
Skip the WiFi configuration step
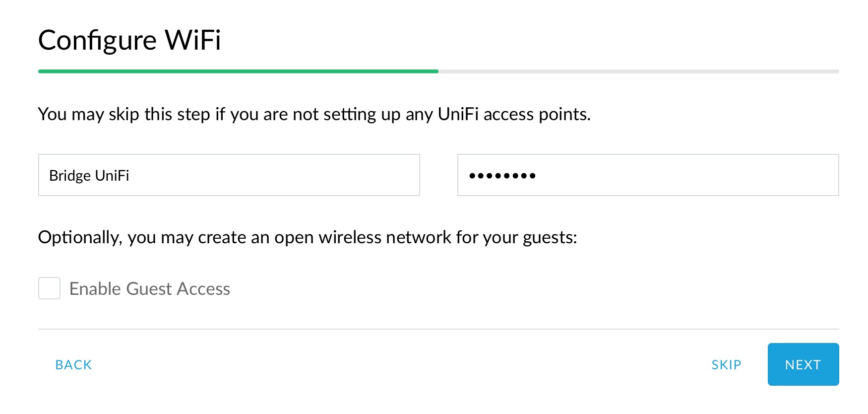click(x=726, y=365)
